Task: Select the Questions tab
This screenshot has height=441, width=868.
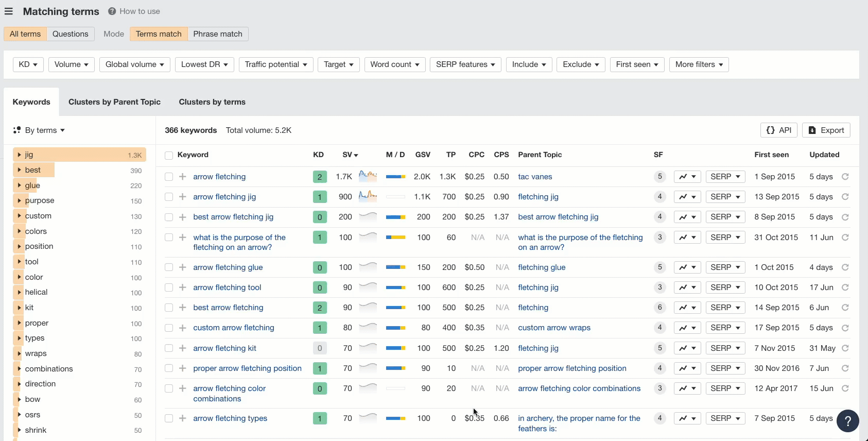Action: pyautogui.click(x=70, y=34)
